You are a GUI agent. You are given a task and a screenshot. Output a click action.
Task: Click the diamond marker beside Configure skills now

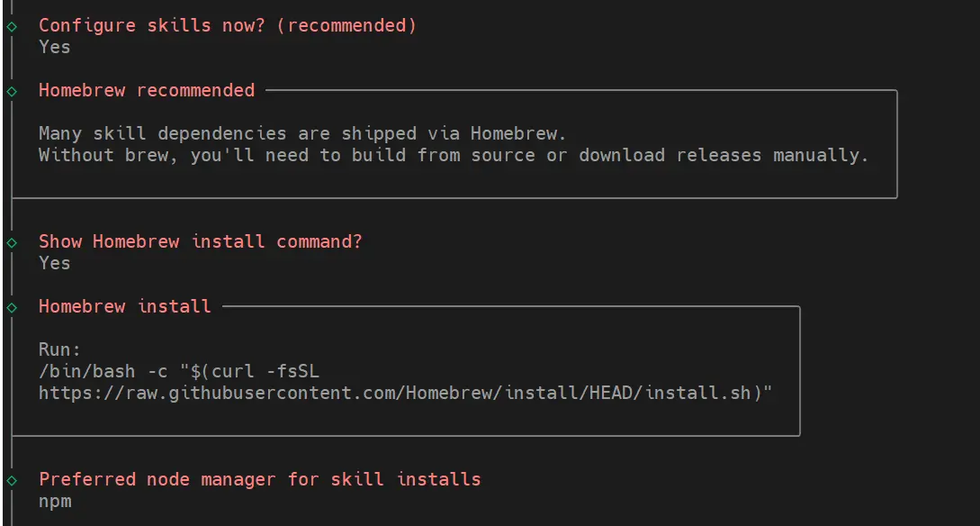12,26
